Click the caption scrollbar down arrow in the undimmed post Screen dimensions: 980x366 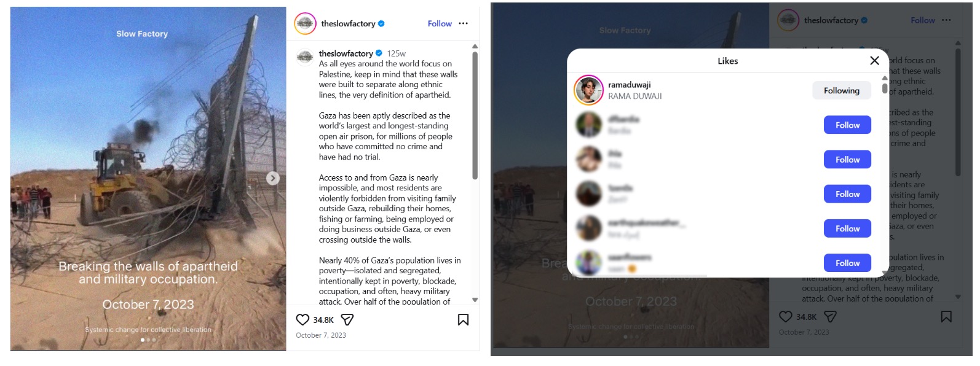point(475,300)
